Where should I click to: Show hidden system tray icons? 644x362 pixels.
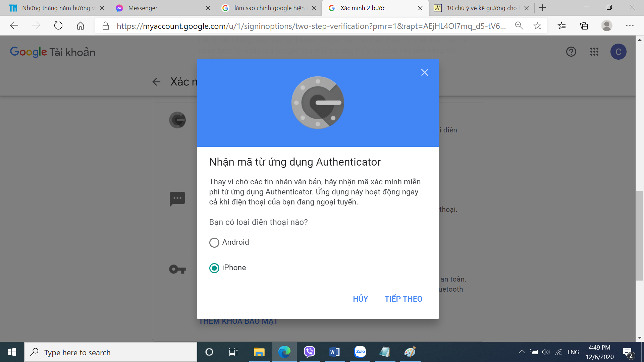(x=522, y=352)
